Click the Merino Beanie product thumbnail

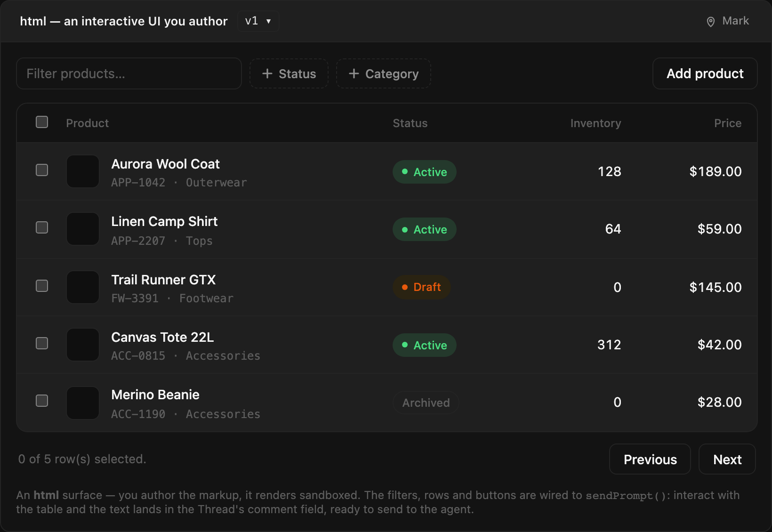point(83,403)
